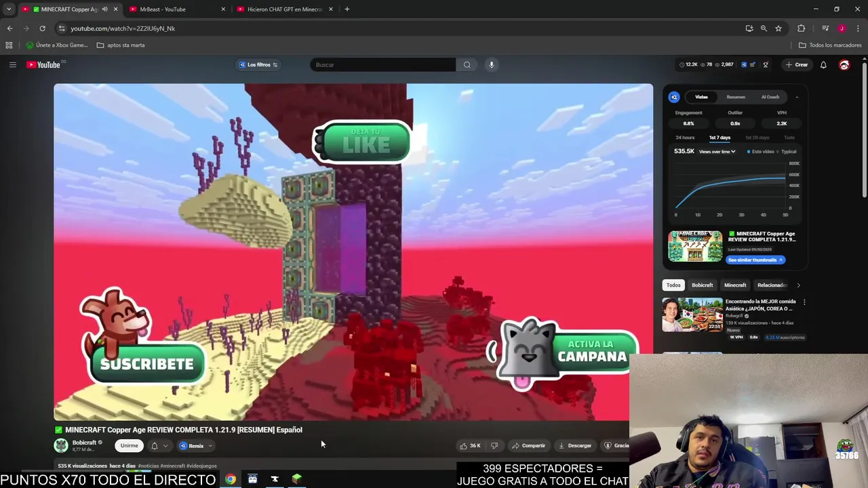Image resolution: width=868 pixels, height=488 pixels.
Task: Expand the Remix options arrow
Action: click(x=210, y=446)
